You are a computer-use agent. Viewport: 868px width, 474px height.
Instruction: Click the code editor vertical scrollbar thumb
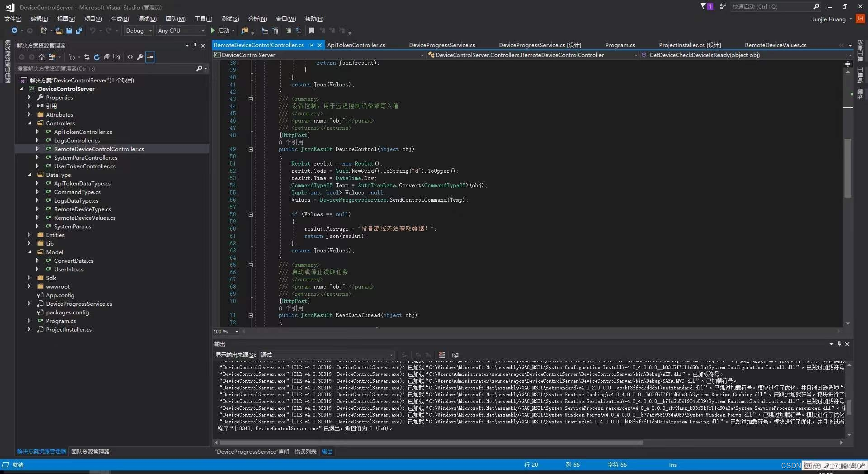point(848,168)
